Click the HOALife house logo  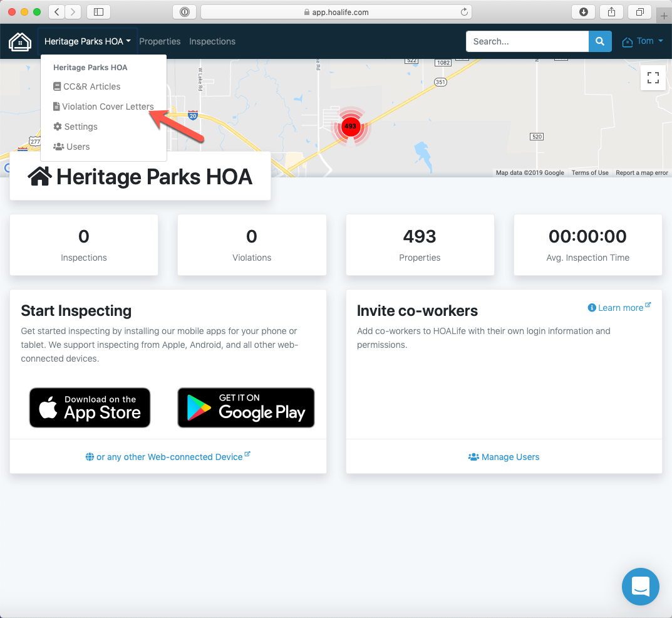click(x=19, y=41)
